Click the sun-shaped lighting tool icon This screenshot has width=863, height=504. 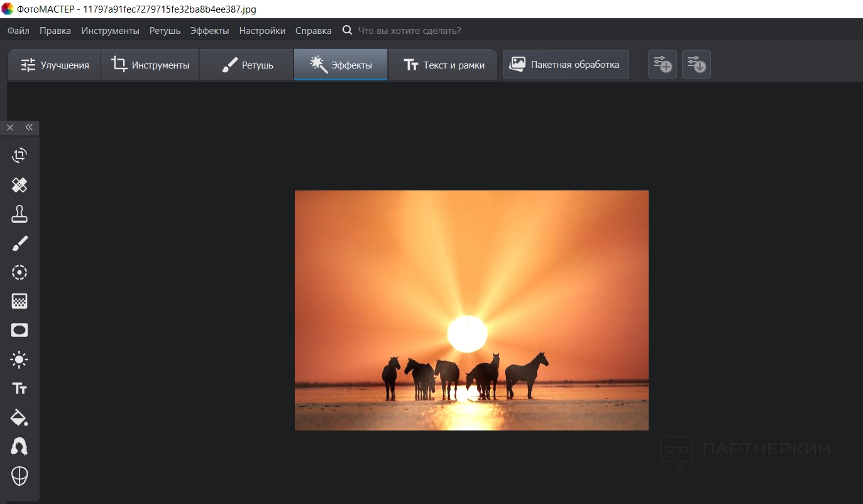tap(19, 359)
